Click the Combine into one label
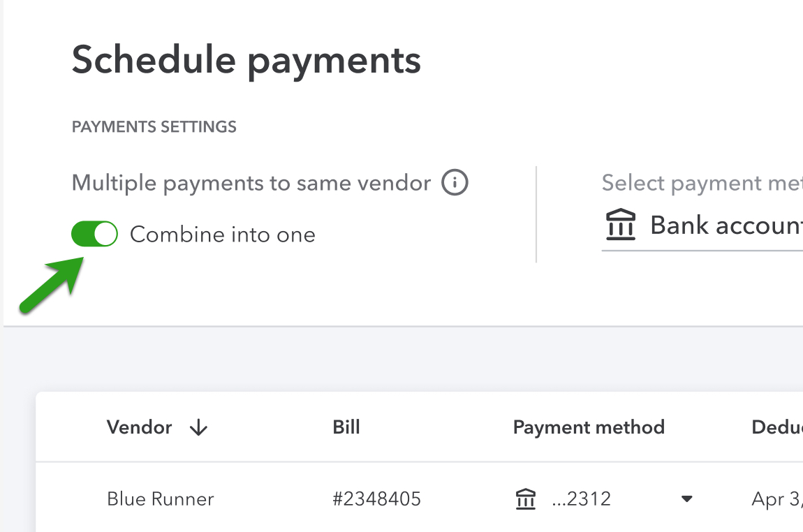Viewport: 803px width, 532px height. click(x=222, y=235)
